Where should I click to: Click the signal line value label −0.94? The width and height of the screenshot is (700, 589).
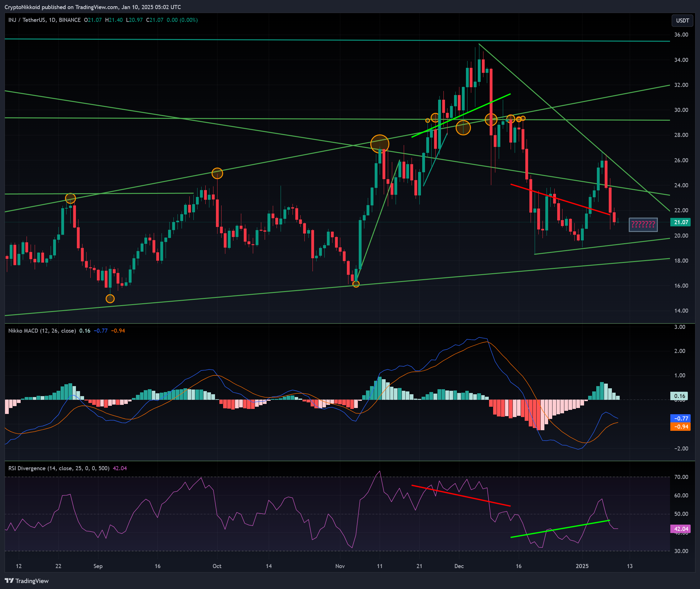point(680,427)
